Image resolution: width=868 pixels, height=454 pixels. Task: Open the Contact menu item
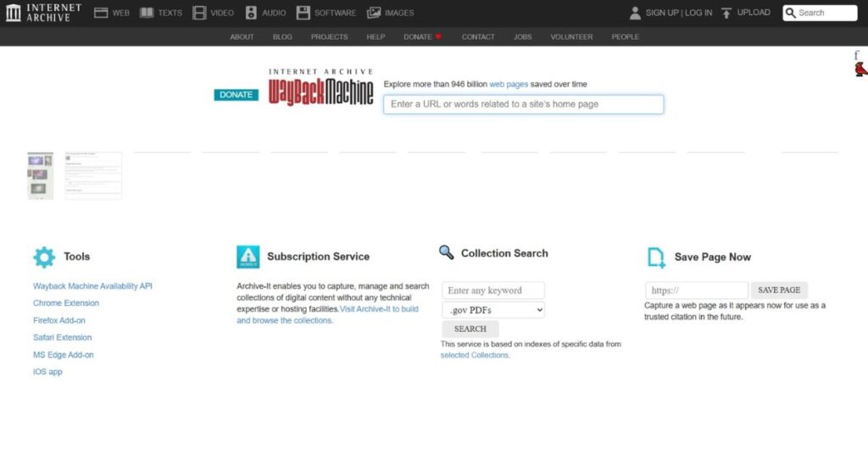point(478,37)
